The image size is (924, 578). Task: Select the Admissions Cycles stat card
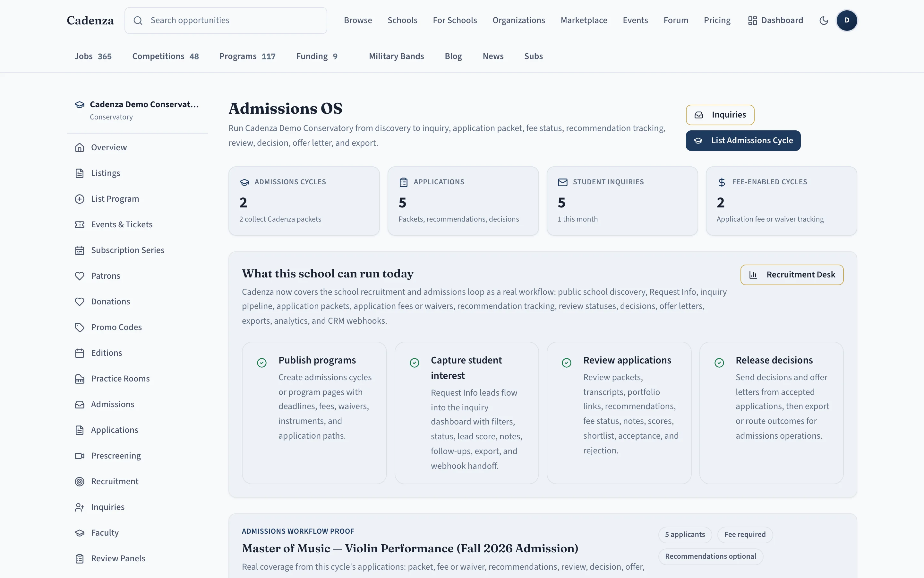click(x=304, y=201)
